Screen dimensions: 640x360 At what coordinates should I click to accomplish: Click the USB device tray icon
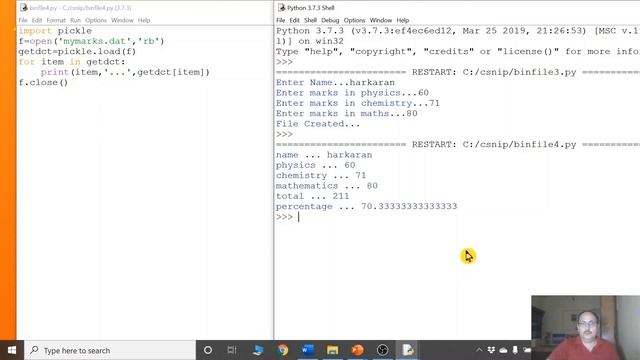click(x=515, y=350)
